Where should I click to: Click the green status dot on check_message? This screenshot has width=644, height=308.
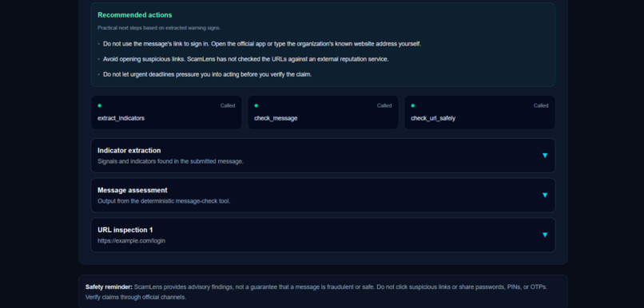pyautogui.click(x=256, y=106)
